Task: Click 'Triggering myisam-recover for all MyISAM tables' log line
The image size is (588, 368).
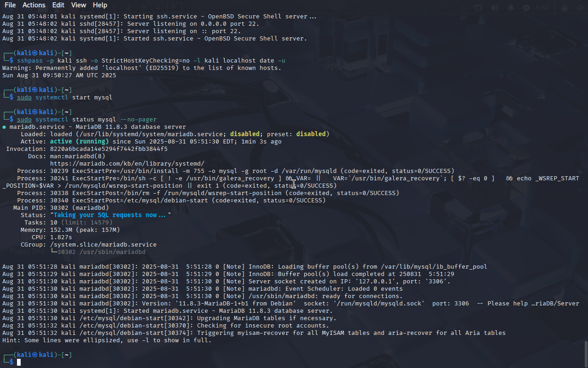Action: [x=254, y=333]
